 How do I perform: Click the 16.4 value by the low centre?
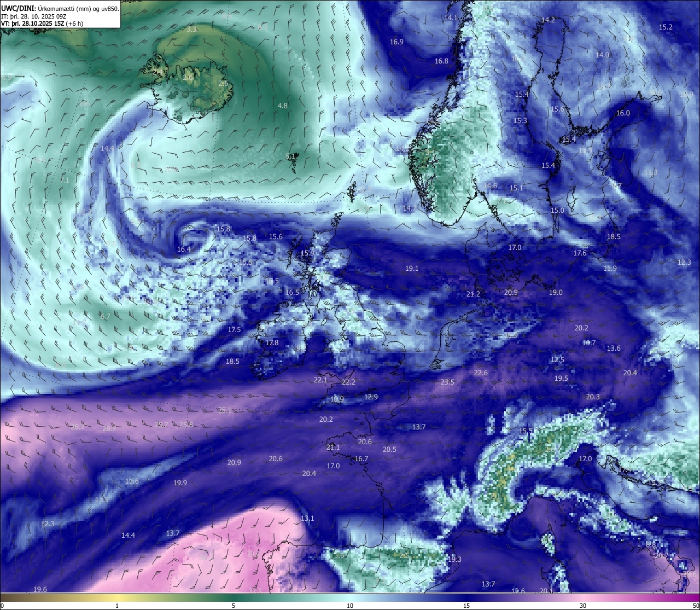coord(184,249)
